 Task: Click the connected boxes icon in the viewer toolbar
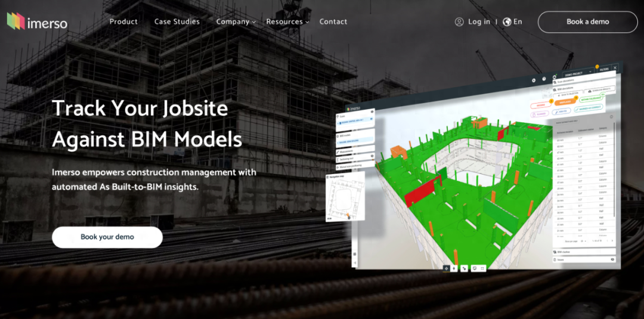point(464,268)
